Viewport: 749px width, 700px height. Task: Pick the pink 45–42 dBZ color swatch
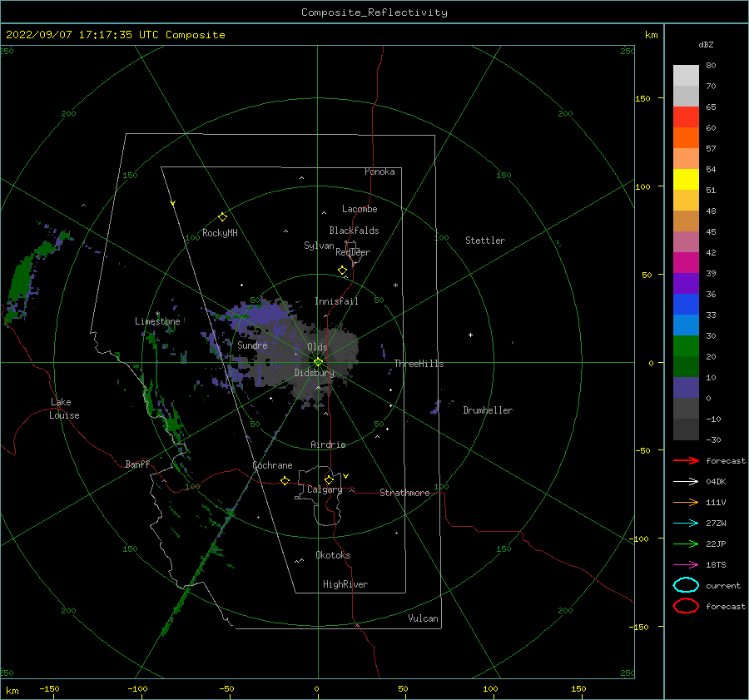tap(686, 241)
